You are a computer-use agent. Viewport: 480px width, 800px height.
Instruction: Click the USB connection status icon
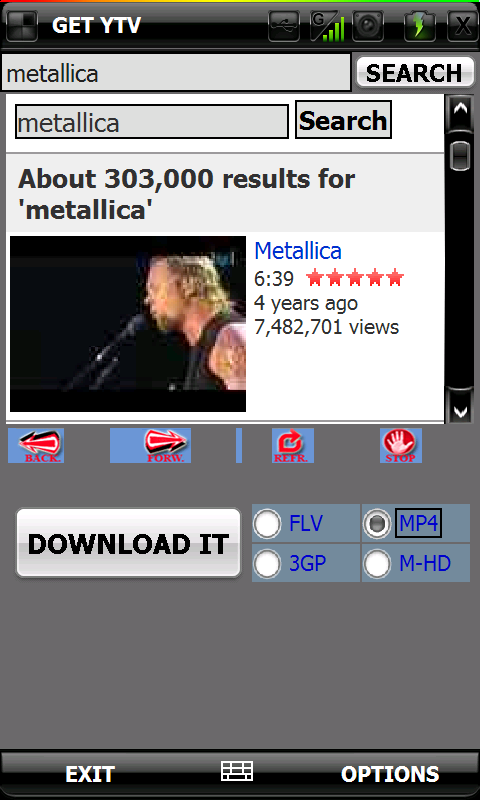[284, 26]
